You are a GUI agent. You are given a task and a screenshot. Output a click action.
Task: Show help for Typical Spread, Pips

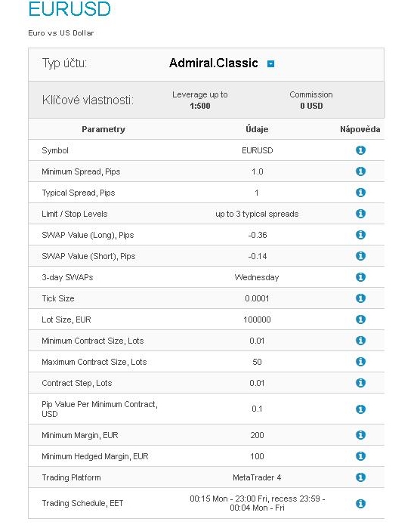[x=360, y=193]
